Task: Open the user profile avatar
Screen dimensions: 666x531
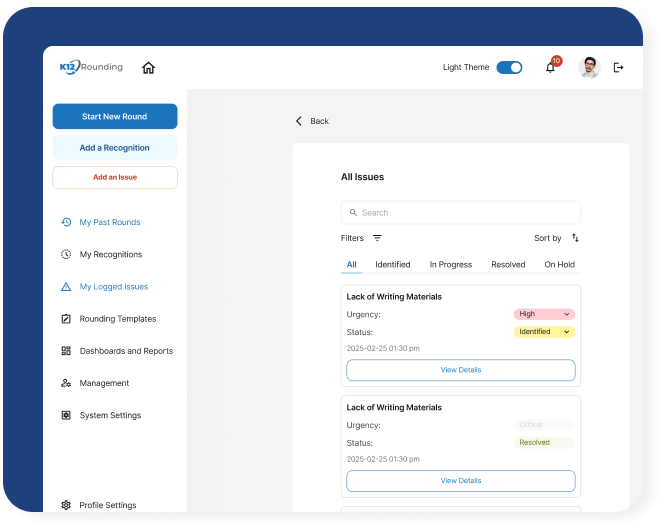Action: pos(589,68)
